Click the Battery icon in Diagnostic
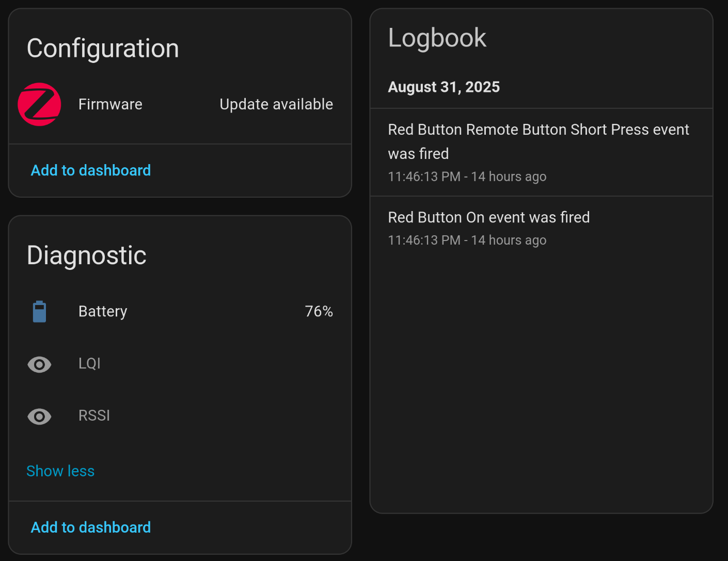Screen dimensions: 728x561 click(x=39, y=312)
